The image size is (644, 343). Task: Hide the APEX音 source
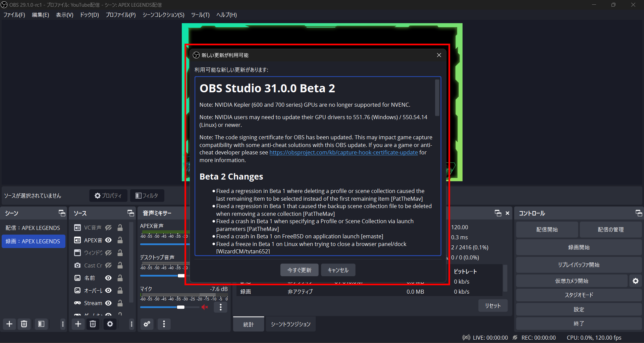pyautogui.click(x=108, y=240)
